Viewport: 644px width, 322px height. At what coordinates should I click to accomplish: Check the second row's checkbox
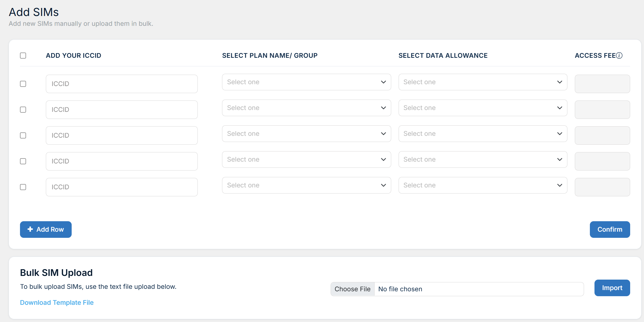23,110
